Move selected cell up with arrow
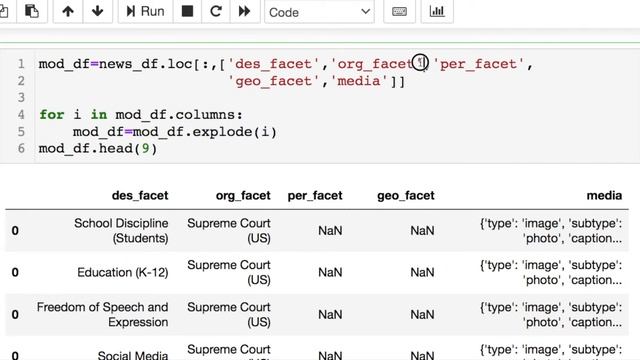This screenshot has height=360, width=640. (x=68, y=11)
